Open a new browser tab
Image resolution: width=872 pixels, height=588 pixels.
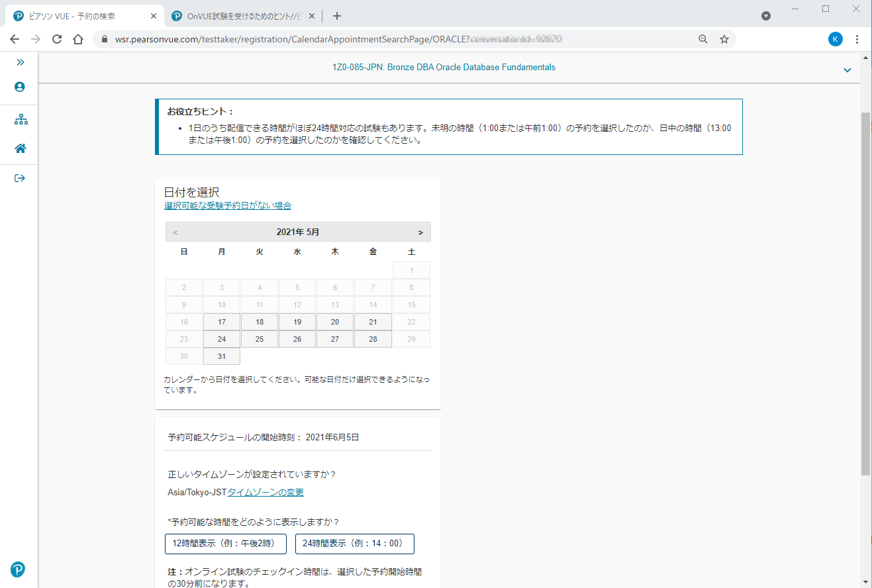pos(337,16)
